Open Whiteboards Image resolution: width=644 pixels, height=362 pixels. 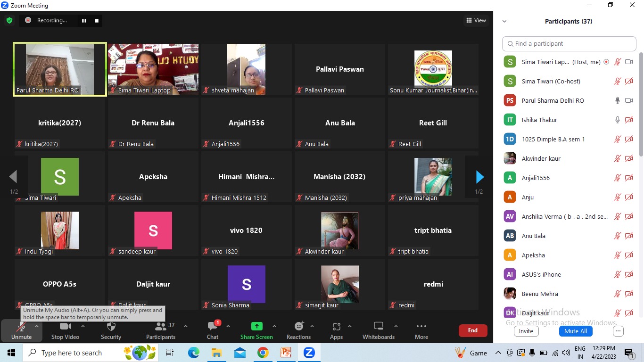click(x=379, y=330)
